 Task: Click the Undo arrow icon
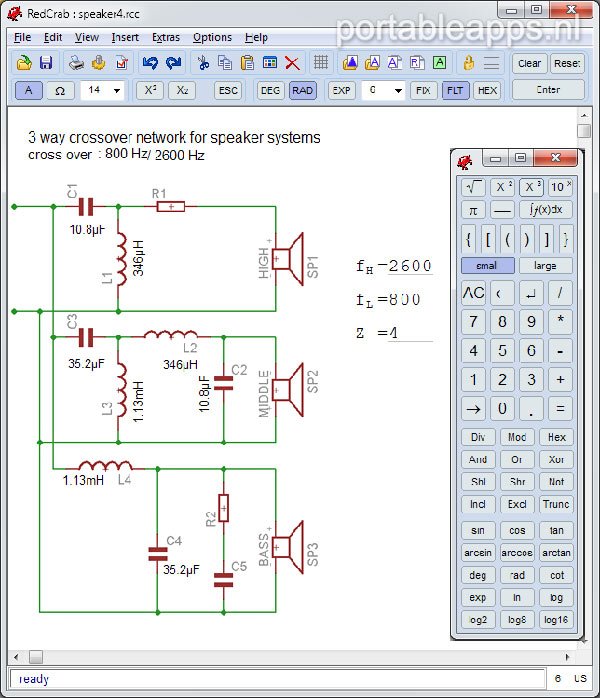[x=150, y=63]
